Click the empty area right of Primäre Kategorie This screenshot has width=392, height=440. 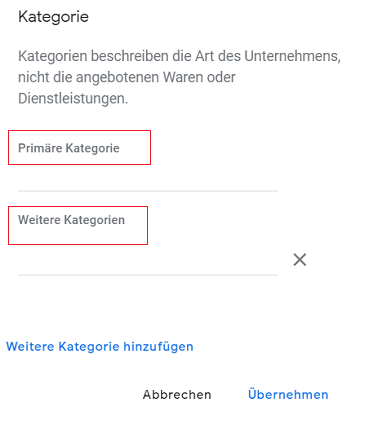tap(213, 148)
